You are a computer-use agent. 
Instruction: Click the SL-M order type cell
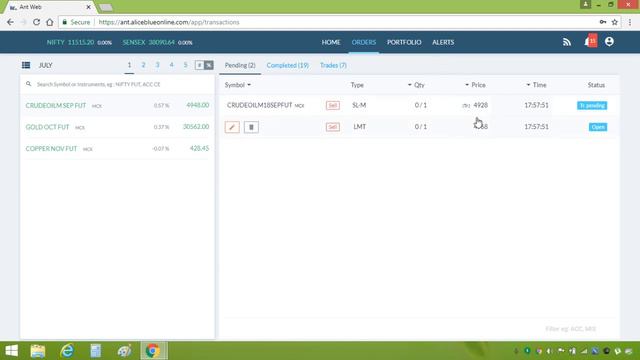click(359, 105)
